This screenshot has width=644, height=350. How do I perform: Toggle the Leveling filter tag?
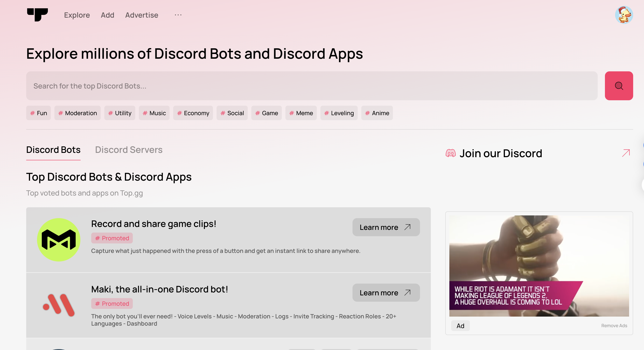339,113
